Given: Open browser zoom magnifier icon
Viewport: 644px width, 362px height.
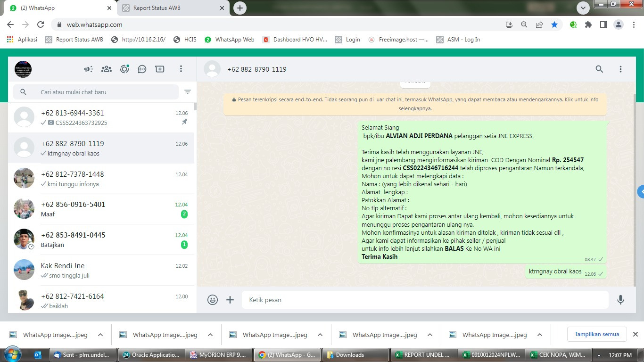Looking at the screenshot, I should pyautogui.click(x=524, y=25).
